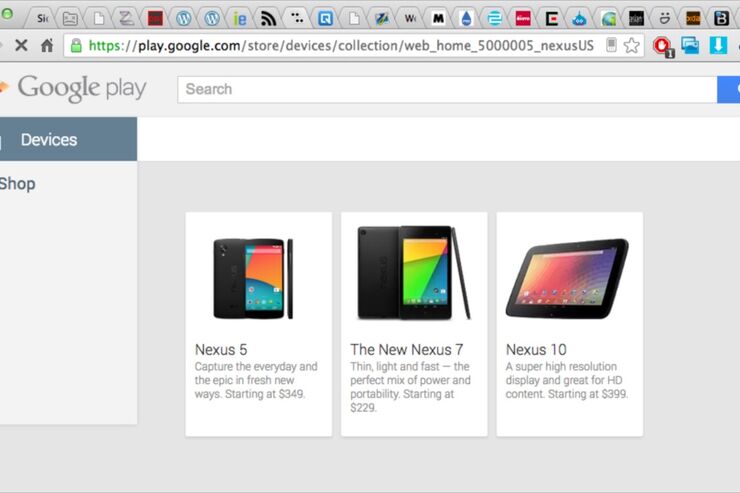Bookmark this page with the star icon
Viewport: 740px width, 493px height.
[631, 46]
